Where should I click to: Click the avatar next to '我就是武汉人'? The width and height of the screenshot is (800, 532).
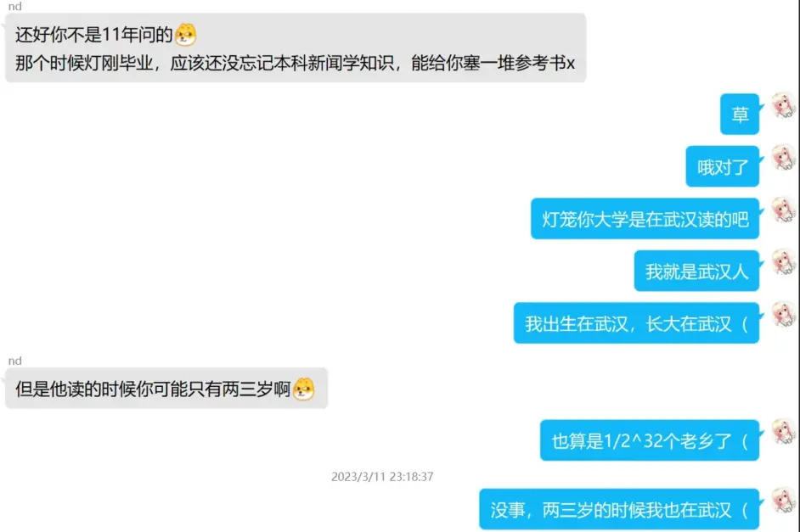point(783,262)
